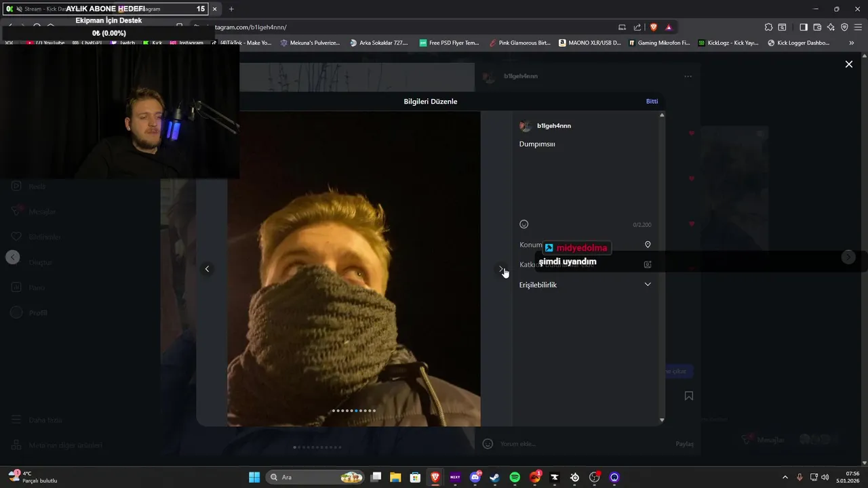
Task: Click the Daha fazla sidebar item
Action: click(37, 420)
